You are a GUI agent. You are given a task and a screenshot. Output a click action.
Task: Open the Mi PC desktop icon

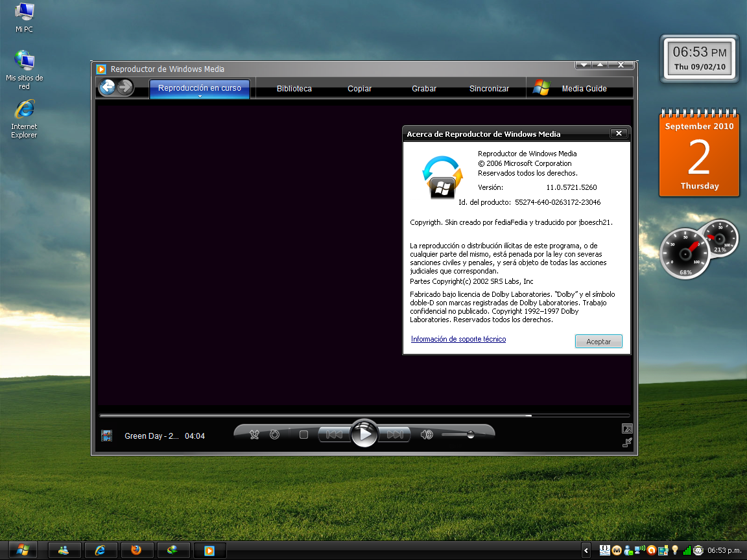coord(24,18)
